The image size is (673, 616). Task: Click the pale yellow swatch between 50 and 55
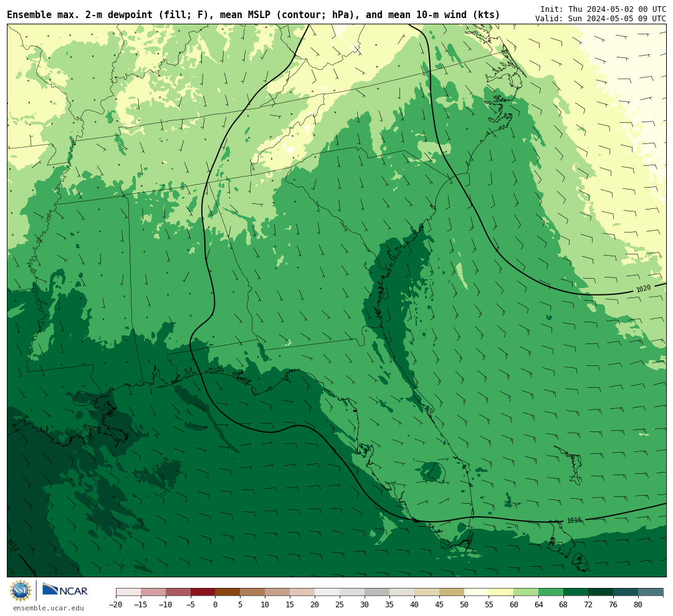[477, 592]
